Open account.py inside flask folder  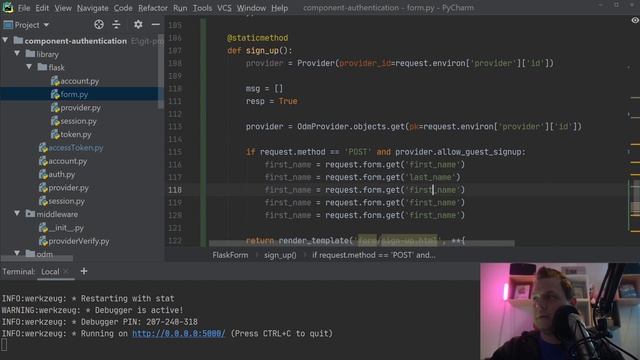point(80,81)
